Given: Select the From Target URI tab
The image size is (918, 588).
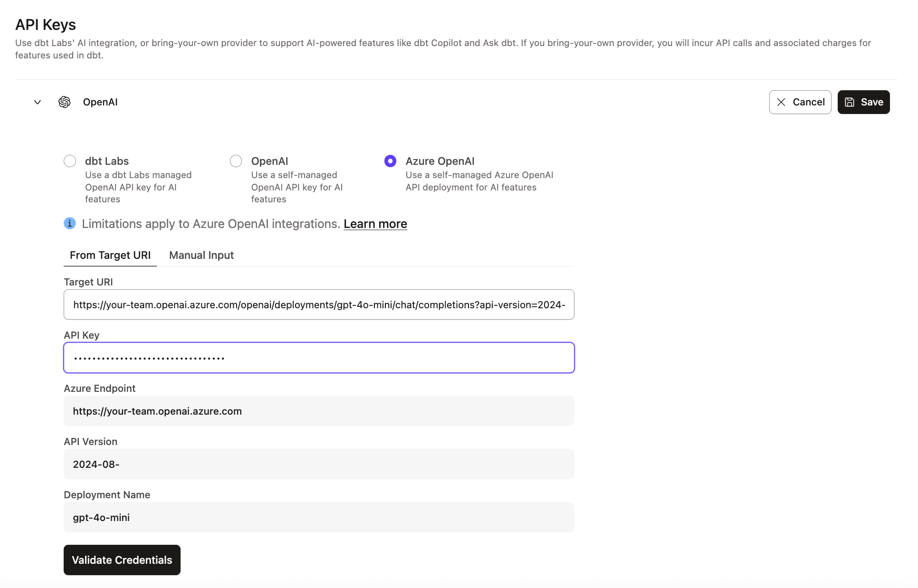Looking at the screenshot, I should point(110,255).
